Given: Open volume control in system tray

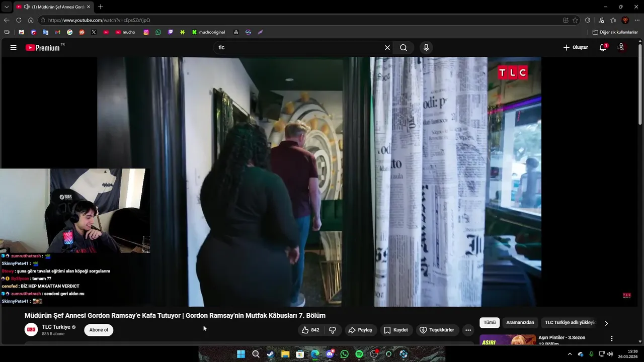Looking at the screenshot, I should (610, 354).
